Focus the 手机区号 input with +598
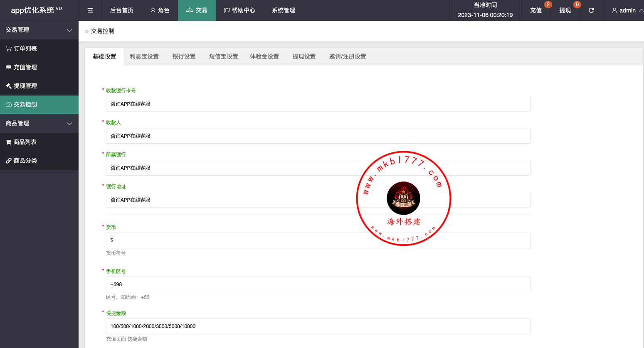Viewport: 644px width, 348px height. click(318, 284)
